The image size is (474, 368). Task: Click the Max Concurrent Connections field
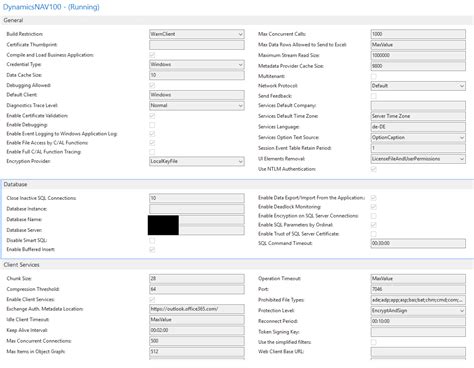197,341
